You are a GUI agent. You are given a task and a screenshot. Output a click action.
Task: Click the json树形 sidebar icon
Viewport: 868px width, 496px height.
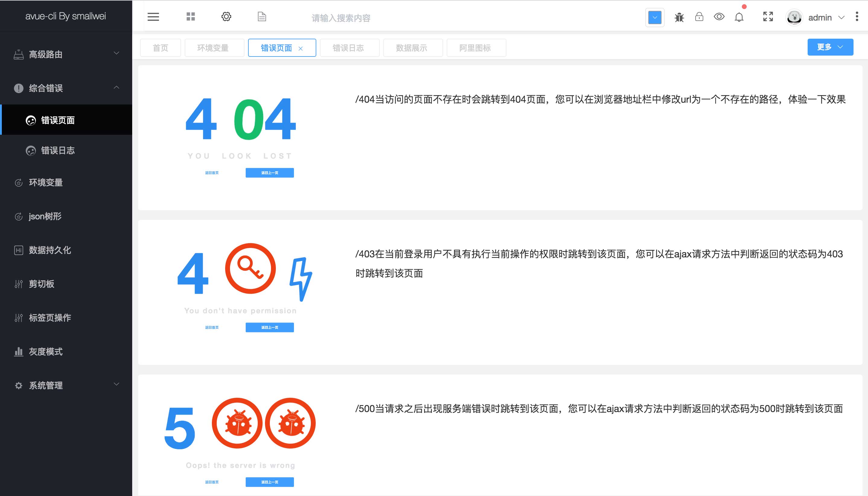pos(18,216)
